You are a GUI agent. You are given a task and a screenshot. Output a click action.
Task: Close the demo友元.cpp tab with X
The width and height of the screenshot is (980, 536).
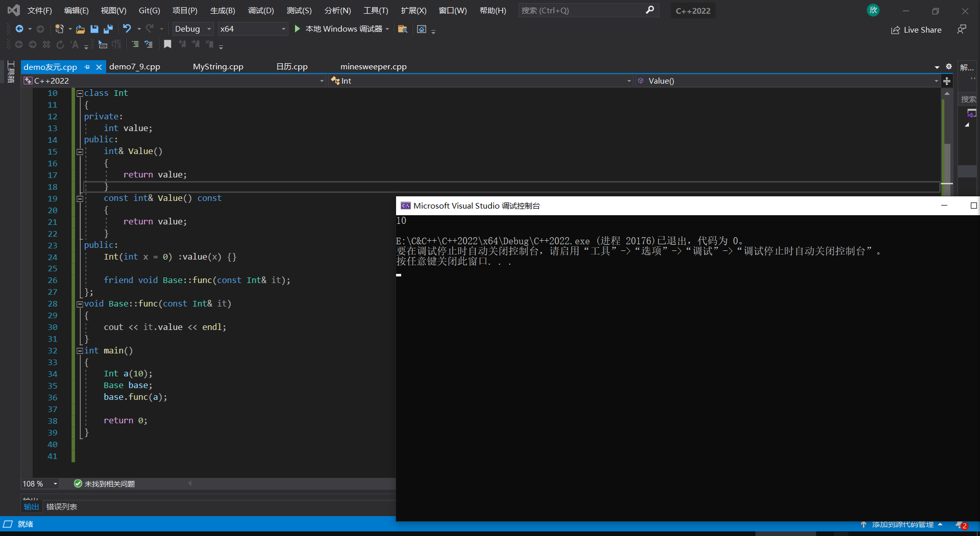click(99, 67)
